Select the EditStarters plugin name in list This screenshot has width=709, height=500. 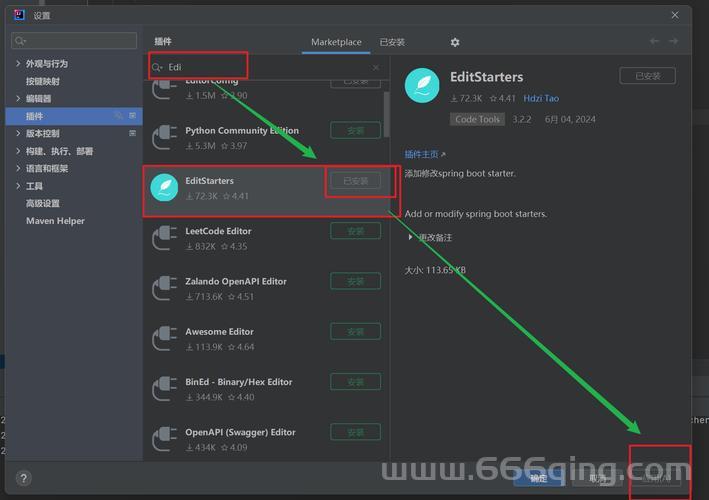click(209, 180)
